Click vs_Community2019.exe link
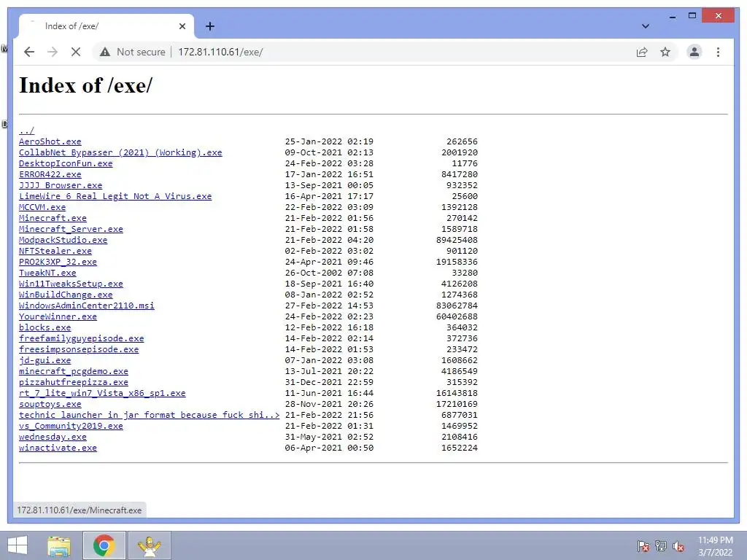 tap(71, 426)
